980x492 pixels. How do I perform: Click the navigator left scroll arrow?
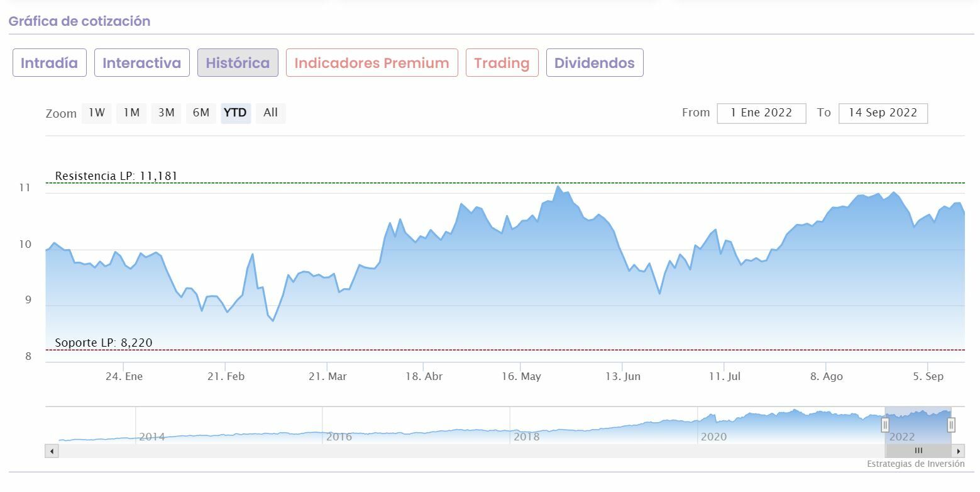click(52, 451)
